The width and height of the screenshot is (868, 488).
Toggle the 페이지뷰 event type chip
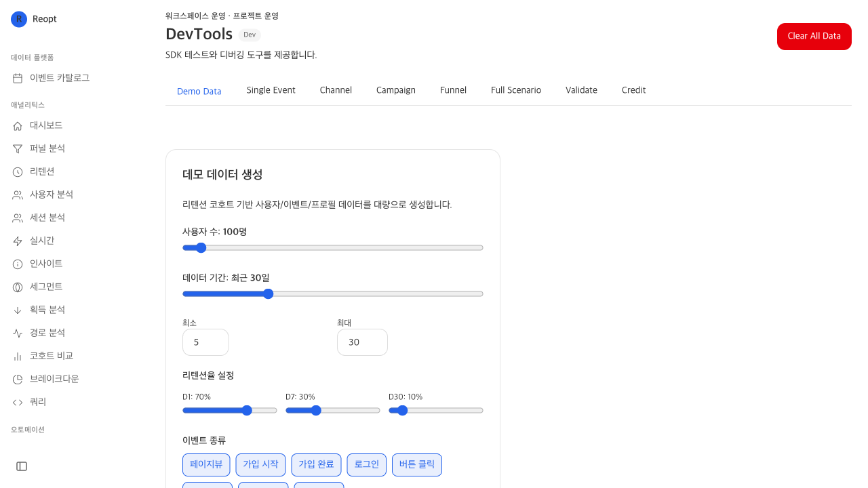[x=206, y=465]
